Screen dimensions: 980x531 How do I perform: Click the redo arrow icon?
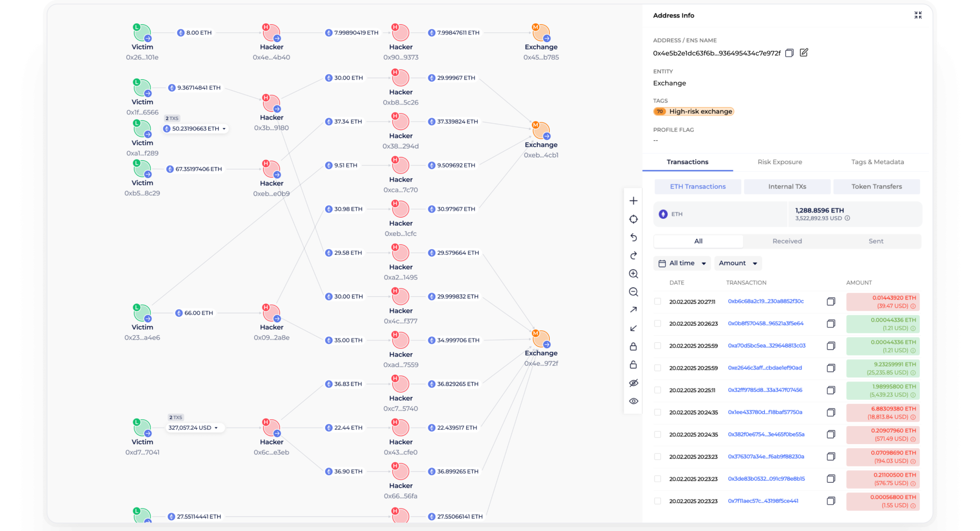pos(634,256)
